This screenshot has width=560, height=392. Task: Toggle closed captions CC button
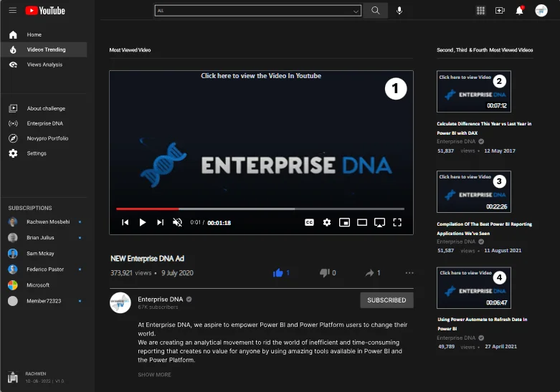pos(309,222)
